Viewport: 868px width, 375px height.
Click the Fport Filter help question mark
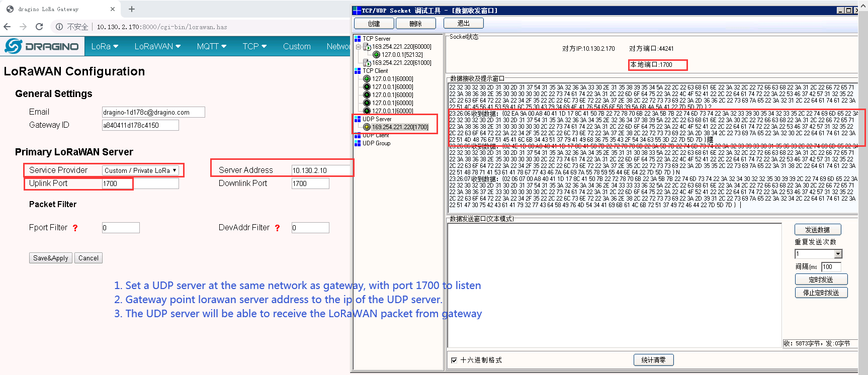[75, 228]
